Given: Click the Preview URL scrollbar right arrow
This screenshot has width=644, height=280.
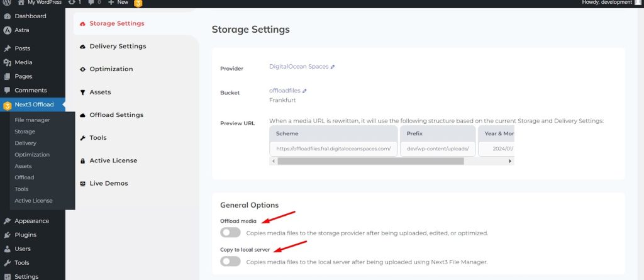Looking at the screenshot, I should [x=510, y=161].
